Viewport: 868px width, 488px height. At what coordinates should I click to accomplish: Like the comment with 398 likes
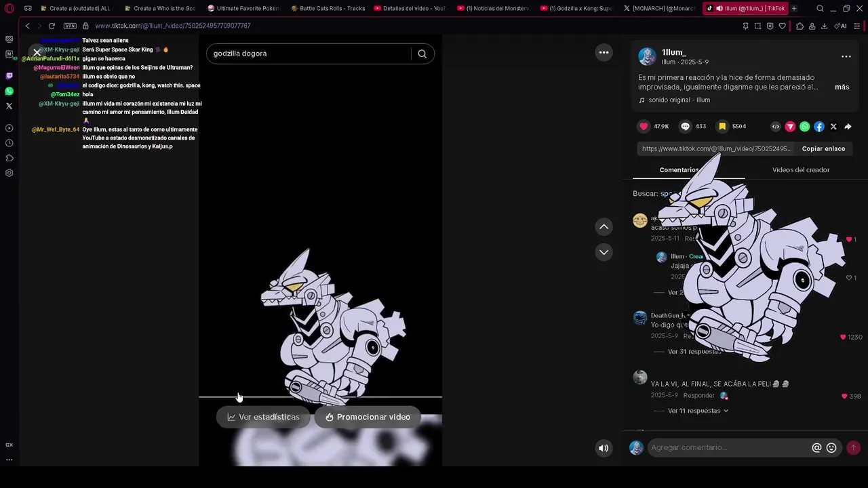844,396
